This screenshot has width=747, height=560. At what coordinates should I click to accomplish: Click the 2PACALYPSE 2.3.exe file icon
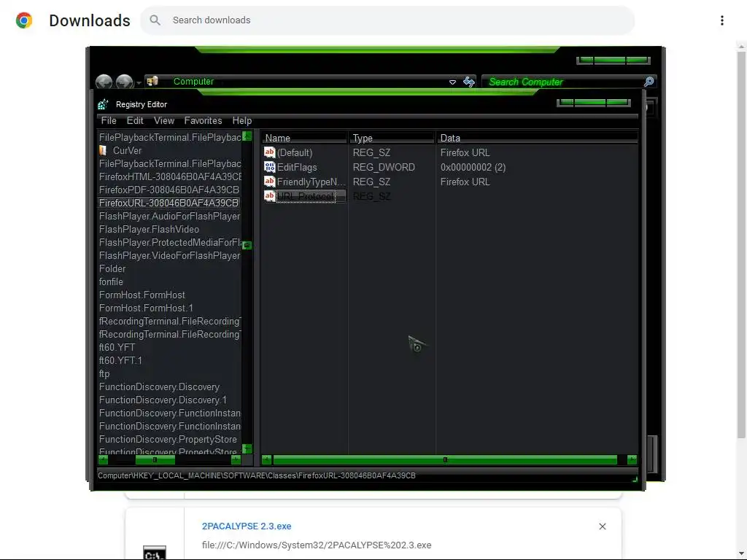pyautogui.click(x=155, y=553)
